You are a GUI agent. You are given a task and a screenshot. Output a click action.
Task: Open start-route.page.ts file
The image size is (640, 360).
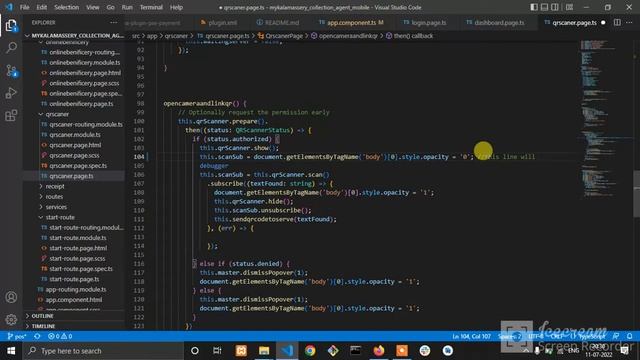(x=74, y=279)
